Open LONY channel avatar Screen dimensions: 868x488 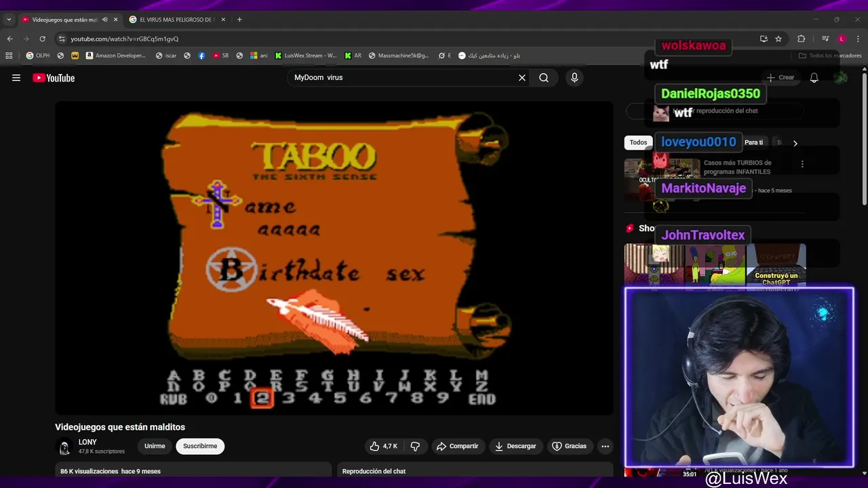[64, 447]
